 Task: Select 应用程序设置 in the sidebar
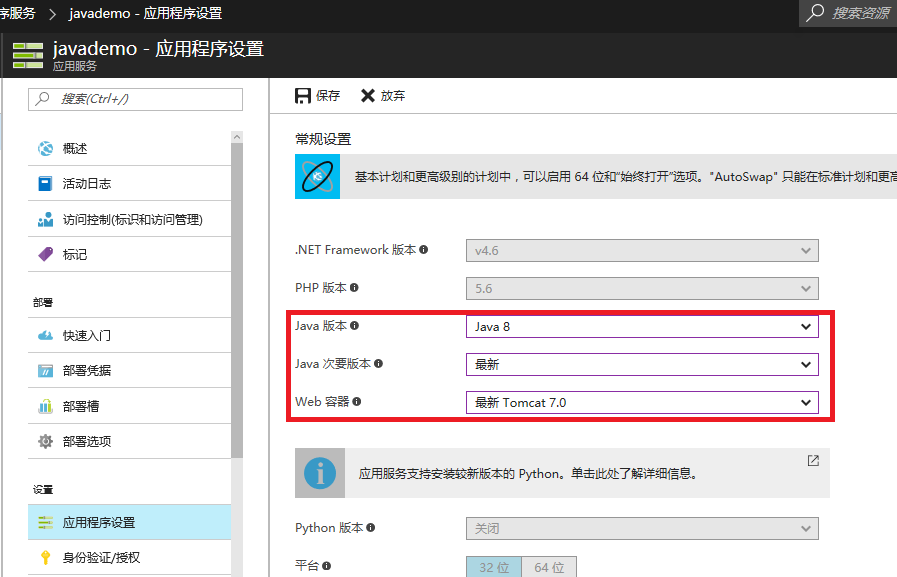129,522
